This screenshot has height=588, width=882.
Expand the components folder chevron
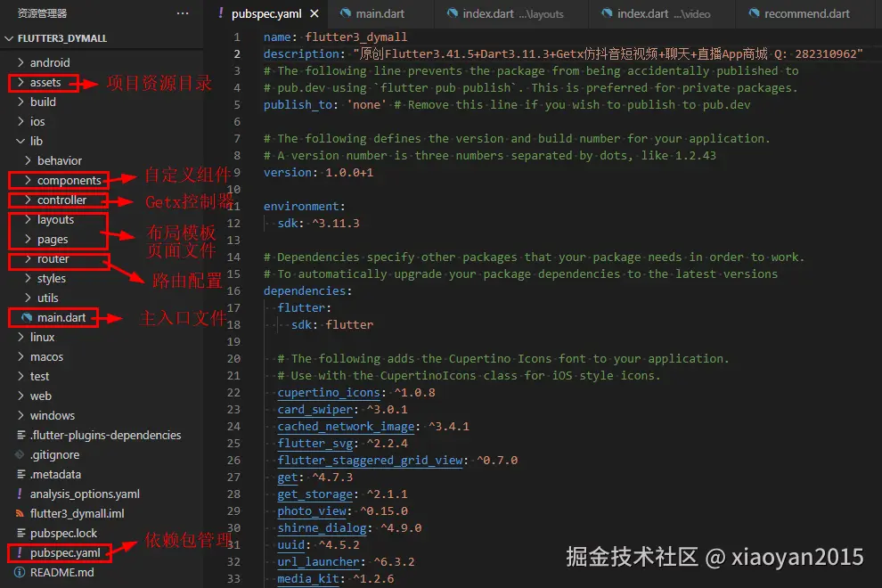[29, 180]
